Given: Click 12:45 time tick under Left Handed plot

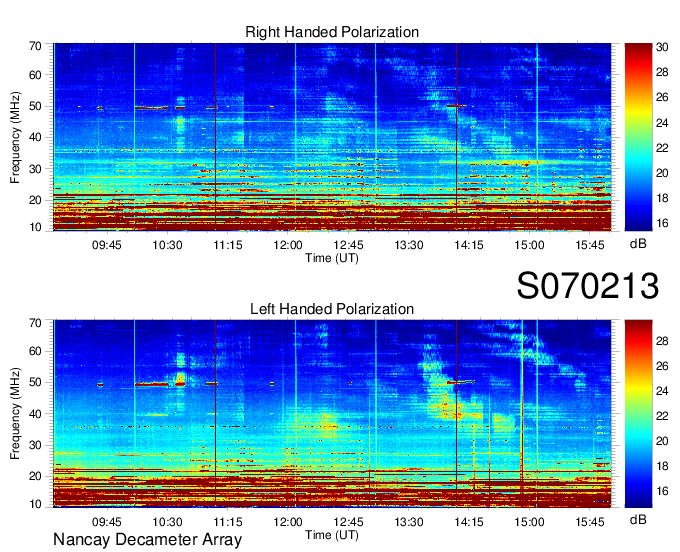Looking at the screenshot, I should (348, 522).
